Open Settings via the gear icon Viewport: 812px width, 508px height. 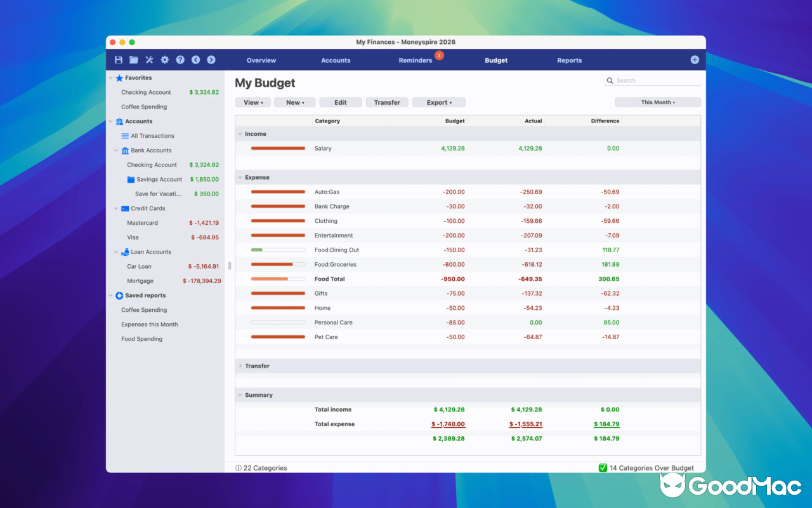(x=164, y=60)
